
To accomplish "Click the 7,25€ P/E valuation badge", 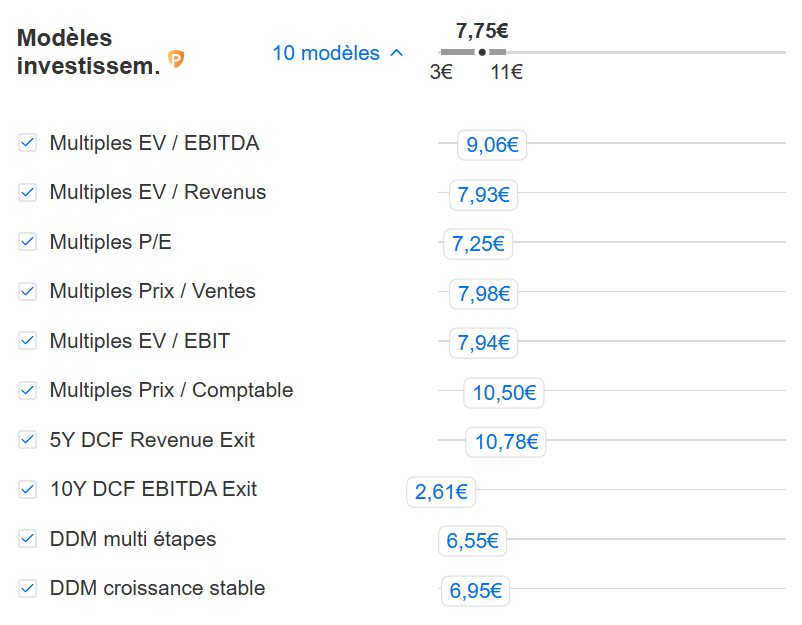I will pyautogui.click(x=478, y=244).
